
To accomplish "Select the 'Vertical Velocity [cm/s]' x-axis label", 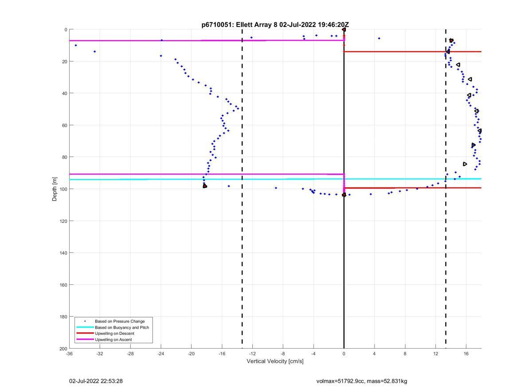I will pyautogui.click(x=275, y=361).
